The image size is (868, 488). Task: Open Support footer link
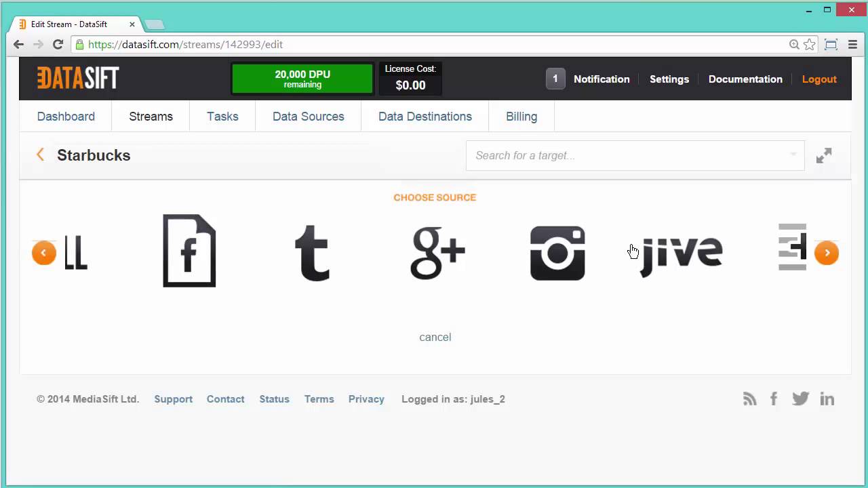[x=174, y=399]
